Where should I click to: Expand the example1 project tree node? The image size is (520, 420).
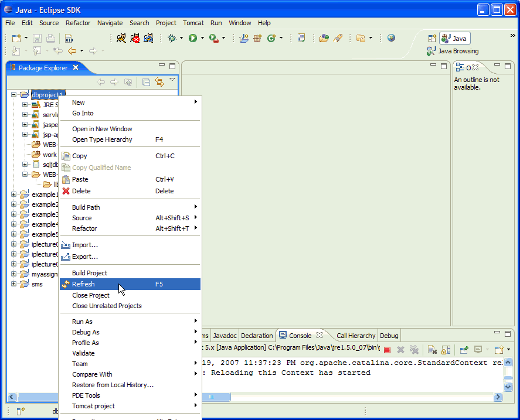click(14, 194)
